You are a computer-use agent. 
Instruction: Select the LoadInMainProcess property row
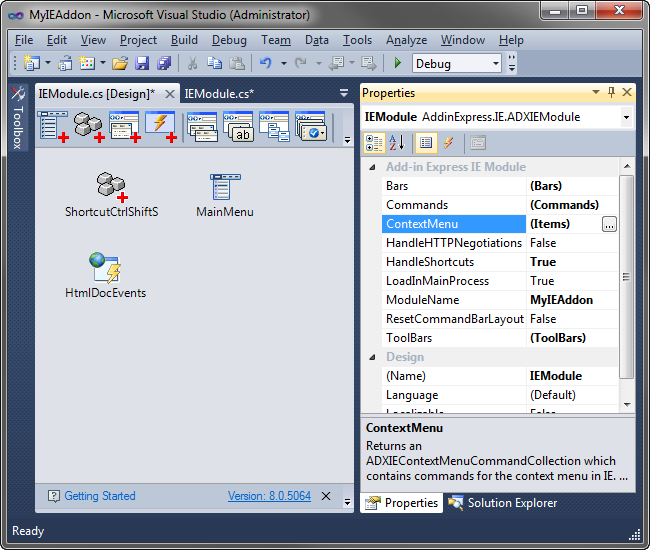pyautogui.click(x=500, y=281)
